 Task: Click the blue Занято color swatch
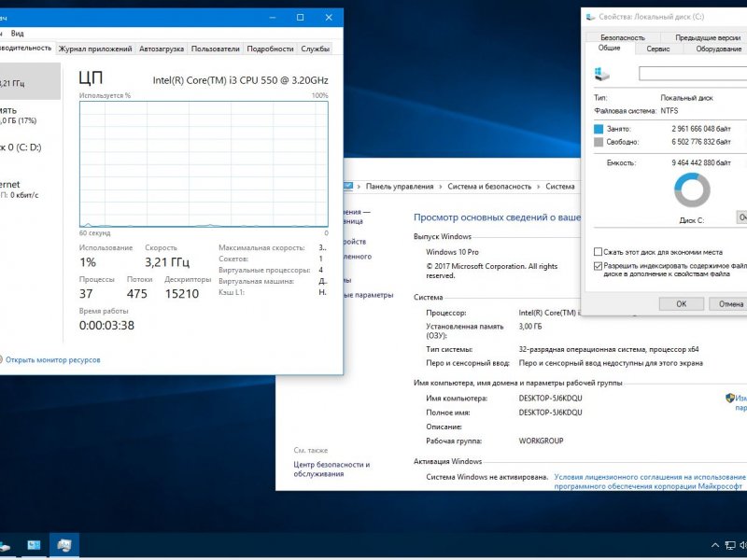pos(599,129)
